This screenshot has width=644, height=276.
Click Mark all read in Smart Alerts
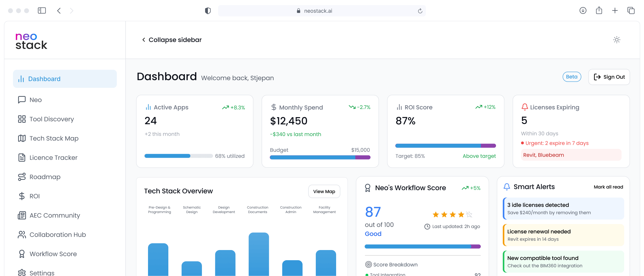point(608,187)
